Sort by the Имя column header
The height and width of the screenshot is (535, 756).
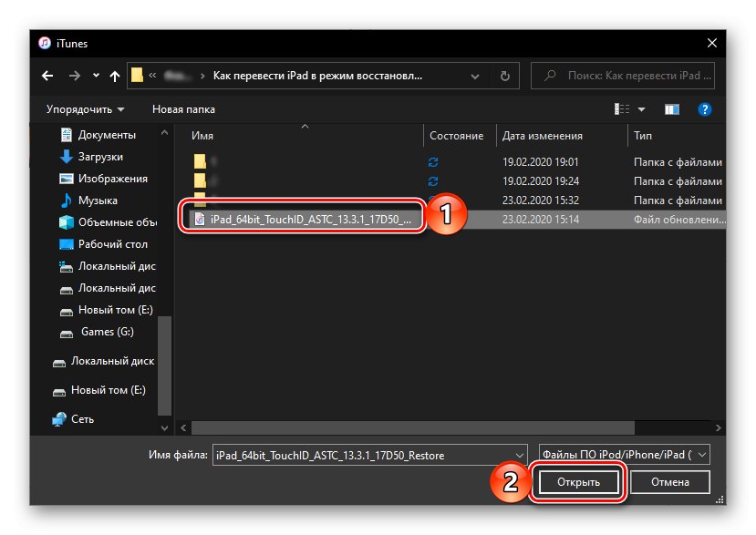(202, 136)
